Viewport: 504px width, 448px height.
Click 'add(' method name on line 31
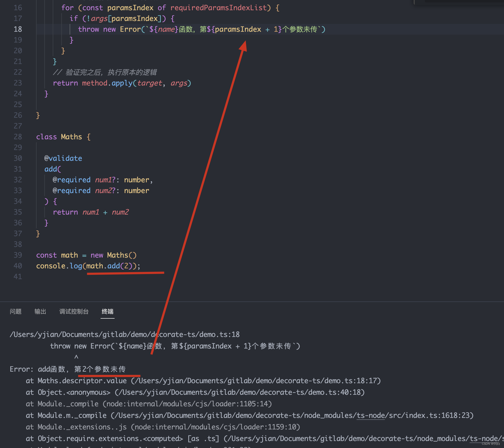click(53, 169)
